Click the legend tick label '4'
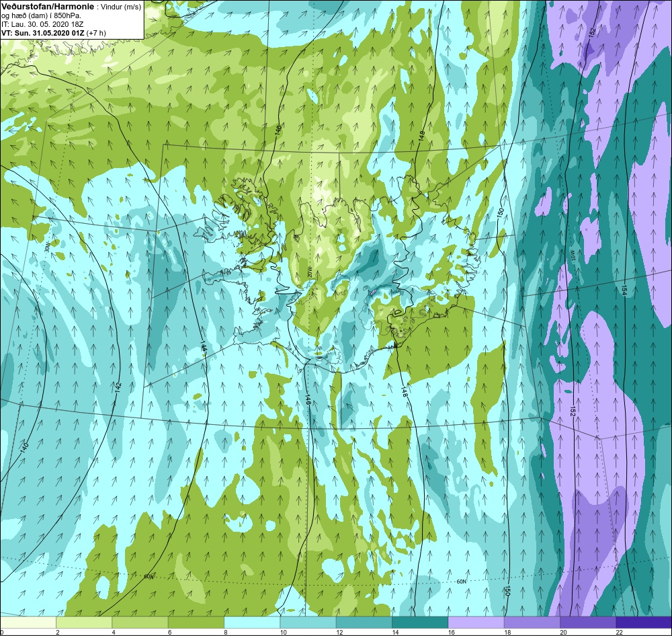 coord(113,631)
